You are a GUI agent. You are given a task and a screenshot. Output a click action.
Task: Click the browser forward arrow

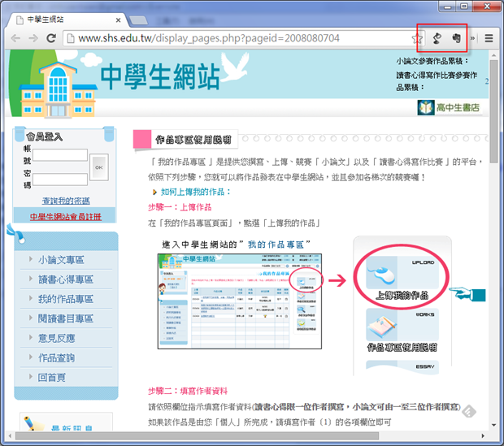click(x=33, y=38)
